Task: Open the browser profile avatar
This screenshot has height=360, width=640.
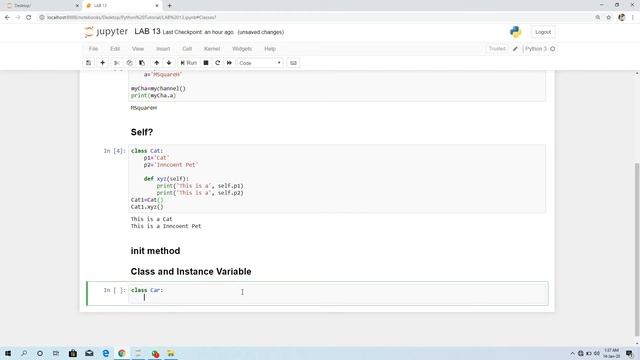Action: click(x=622, y=18)
